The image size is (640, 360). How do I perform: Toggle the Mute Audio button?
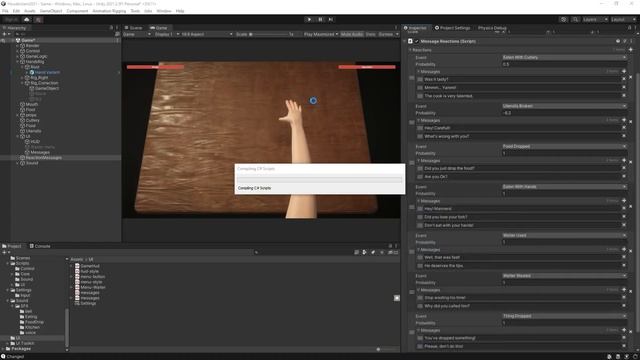coord(352,34)
